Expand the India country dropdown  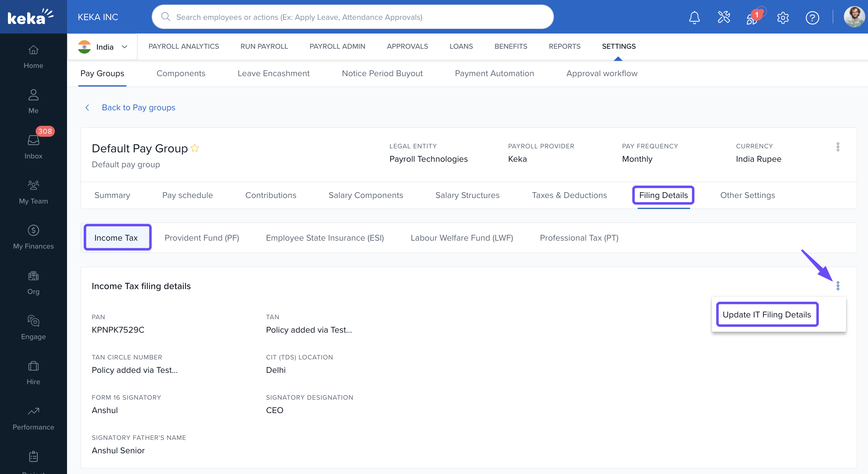pos(103,47)
